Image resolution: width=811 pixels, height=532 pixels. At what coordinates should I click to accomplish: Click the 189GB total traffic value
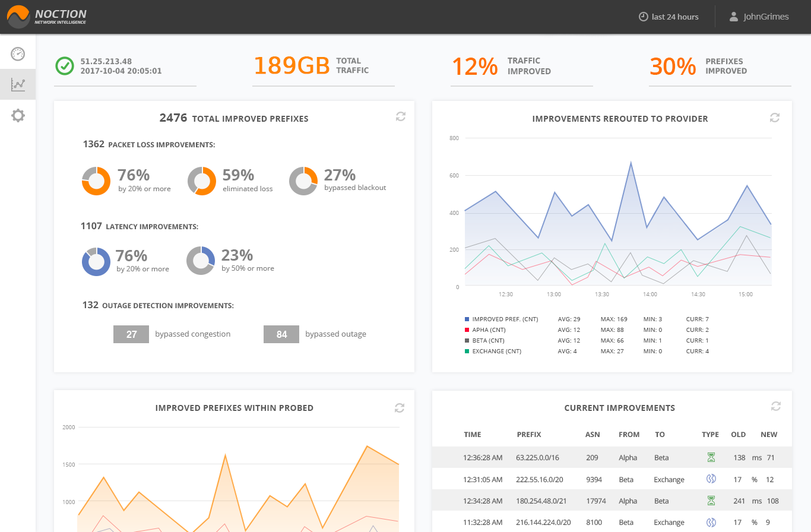coord(292,66)
